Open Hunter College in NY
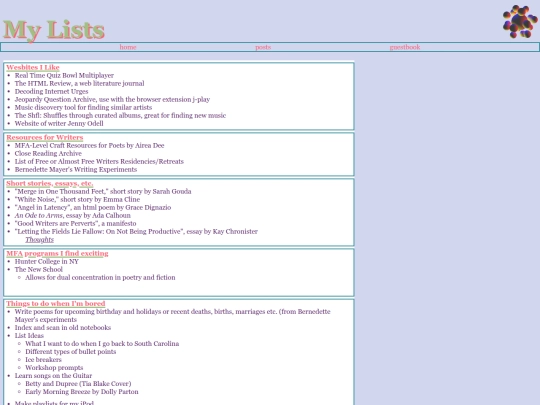Viewport: 540px width, 405px height. click(47, 261)
